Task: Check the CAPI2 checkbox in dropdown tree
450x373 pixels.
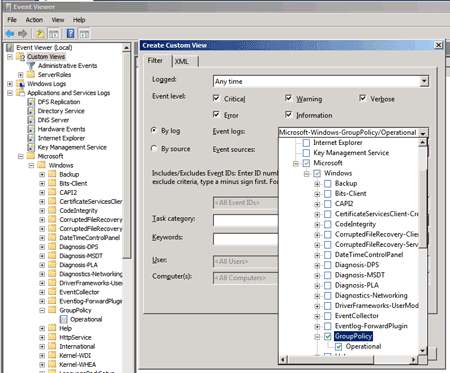Action: (x=328, y=204)
